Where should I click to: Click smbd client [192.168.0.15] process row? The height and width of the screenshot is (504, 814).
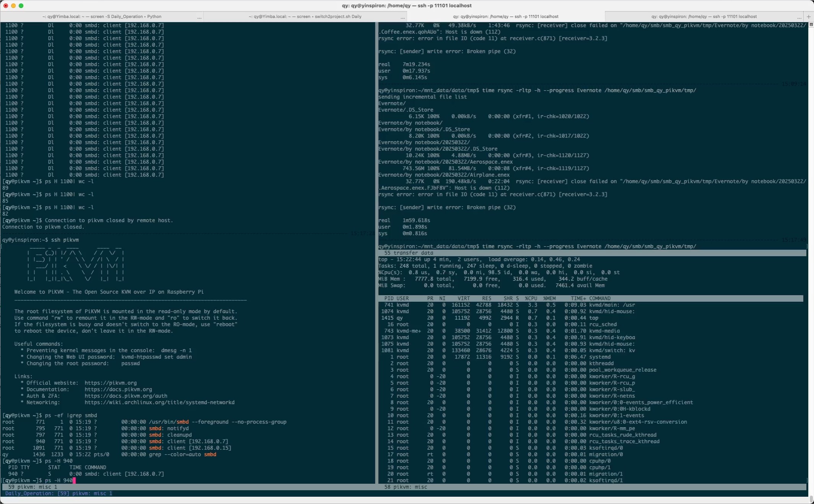pos(117,448)
